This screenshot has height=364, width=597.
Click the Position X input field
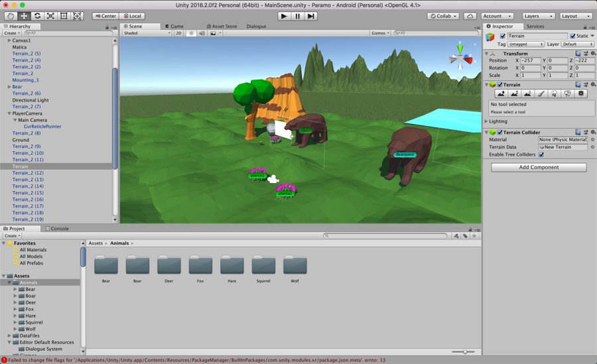[x=531, y=60]
